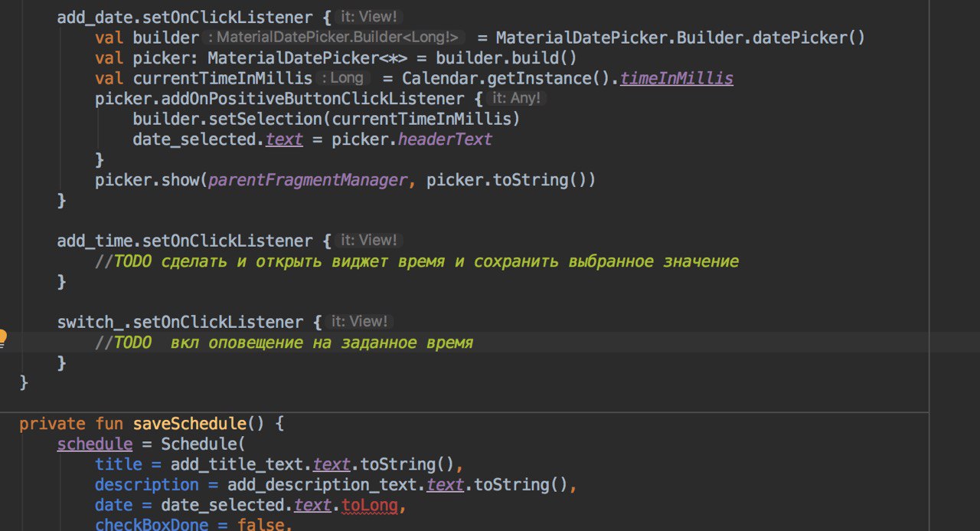The height and width of the screenshot is (531, 980).
Task: Click the 'it: View!' hint after switch_
Action: [x=360, y=322]
